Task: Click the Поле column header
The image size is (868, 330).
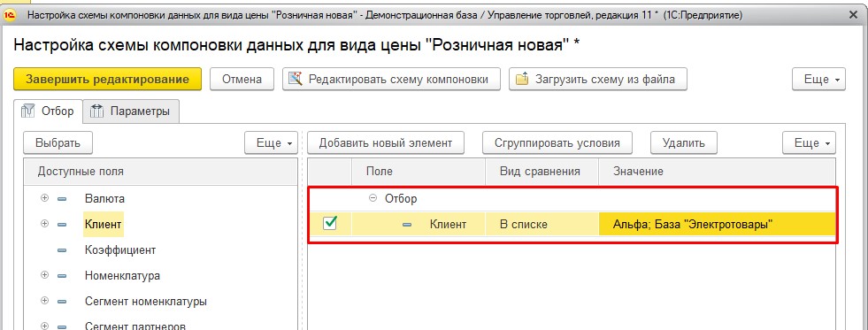Action: point(418,172)
